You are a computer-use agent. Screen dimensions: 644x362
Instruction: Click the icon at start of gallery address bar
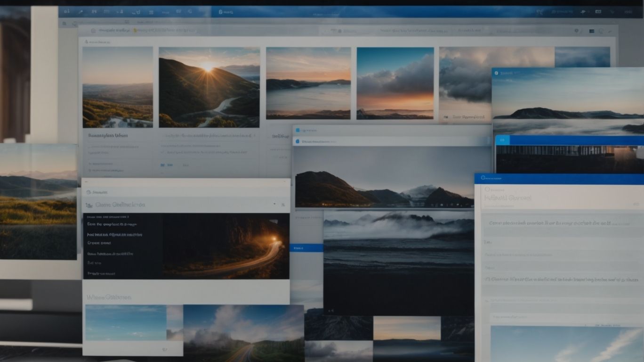[x=93, y=31]
